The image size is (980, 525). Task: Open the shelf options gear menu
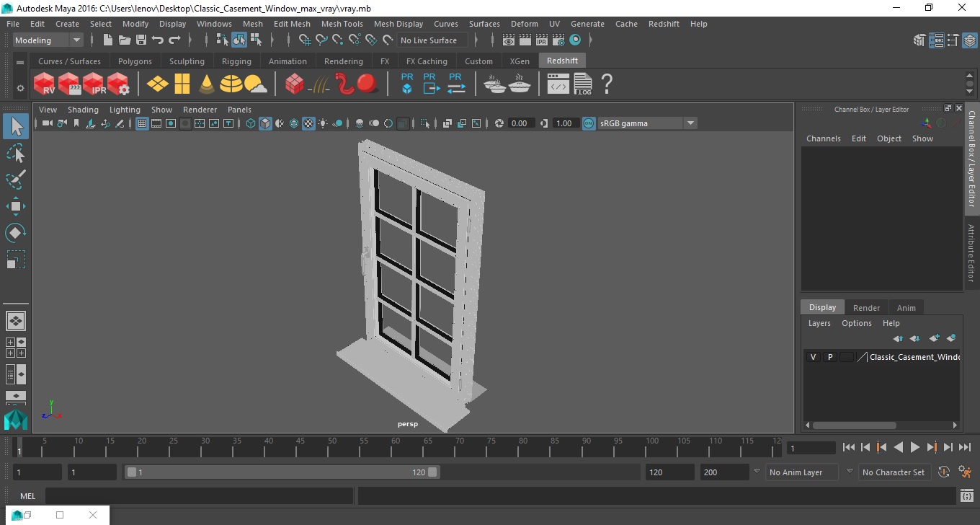[x=20, y=88]
